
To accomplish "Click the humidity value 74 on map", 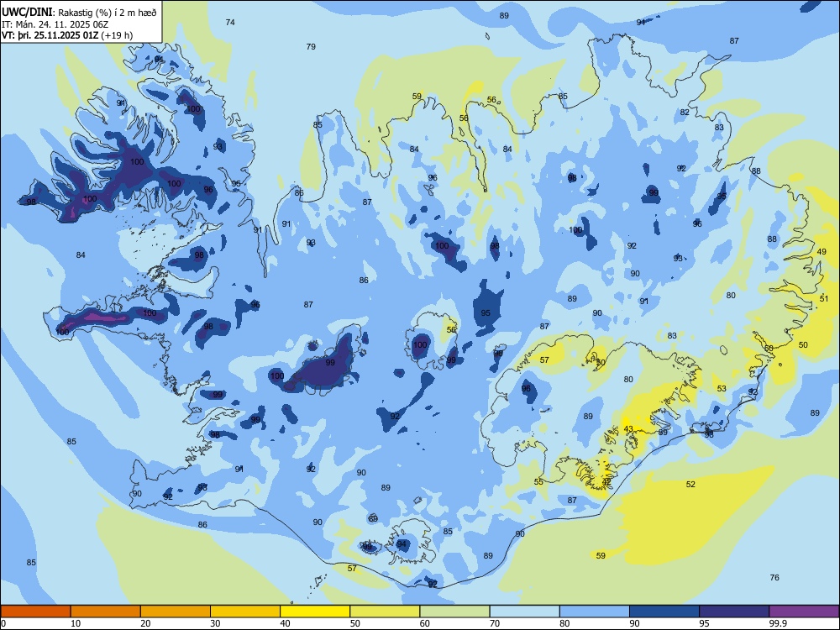I will [230, 22].
